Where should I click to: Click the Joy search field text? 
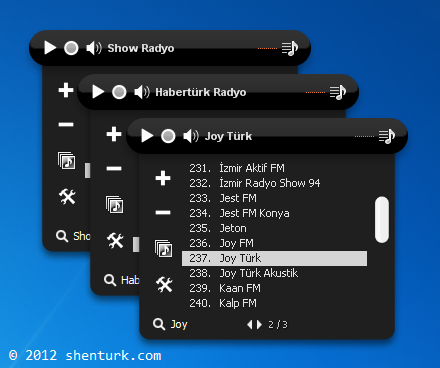pos(179,324)
